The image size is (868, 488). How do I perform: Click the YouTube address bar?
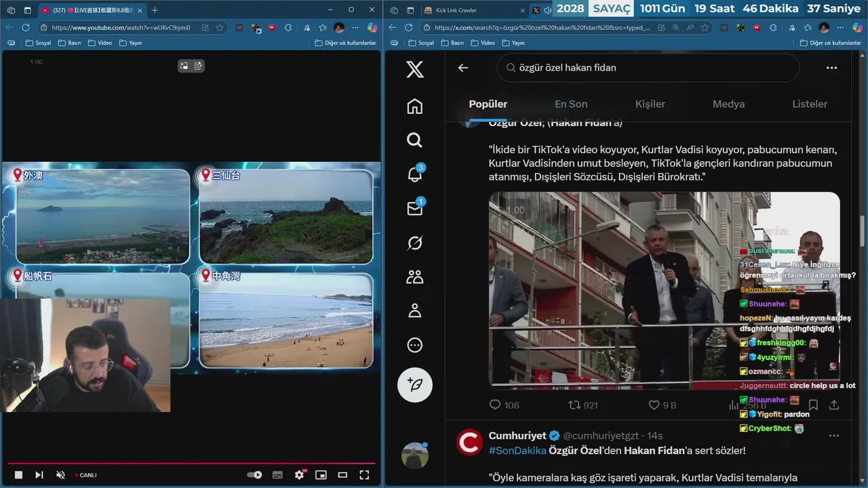pos(121,28)
